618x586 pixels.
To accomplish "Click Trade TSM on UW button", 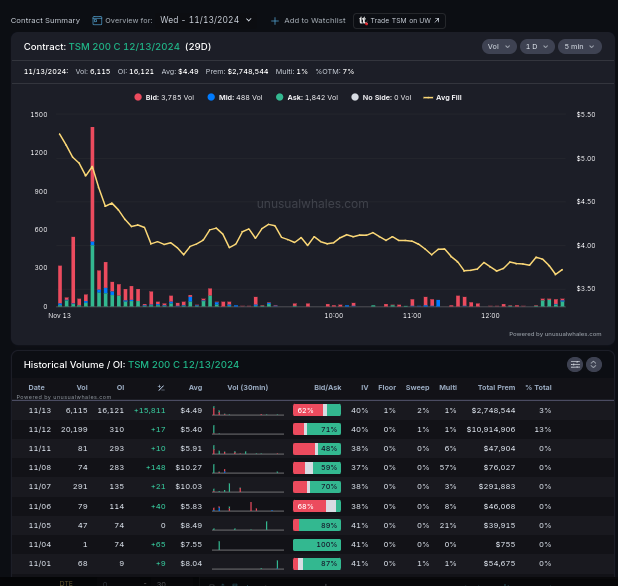I will (399, 21).
